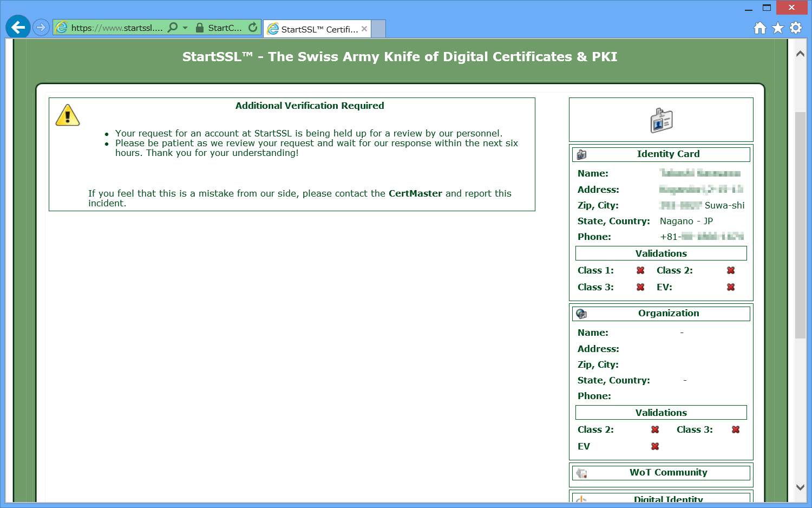The width and height of the screenshot is (812, 508).
Task: Click the scrollbar down arrow
Action: [800, 487]
